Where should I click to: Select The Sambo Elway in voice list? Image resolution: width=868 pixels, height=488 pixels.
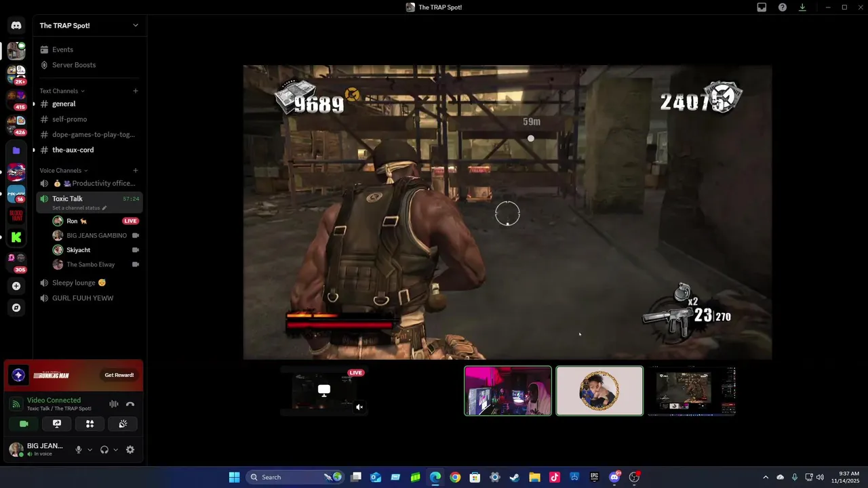(x=95, y=264)
